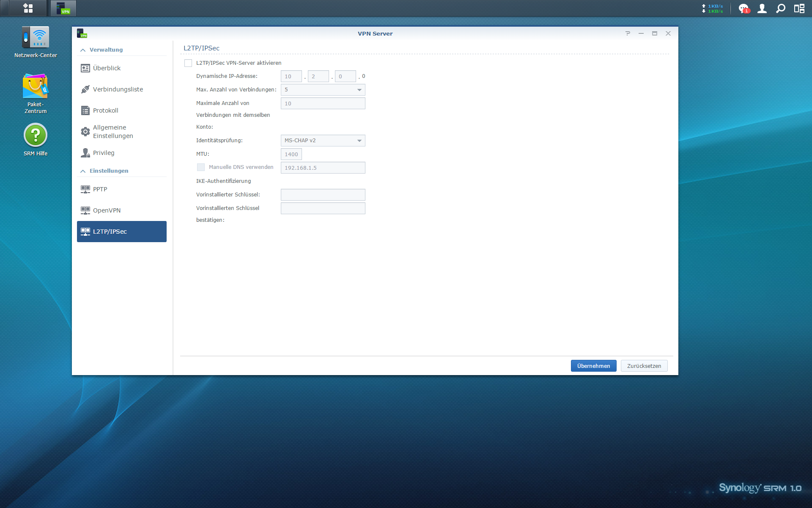Click the VPN Server taskbar icon

pos(63,8)
